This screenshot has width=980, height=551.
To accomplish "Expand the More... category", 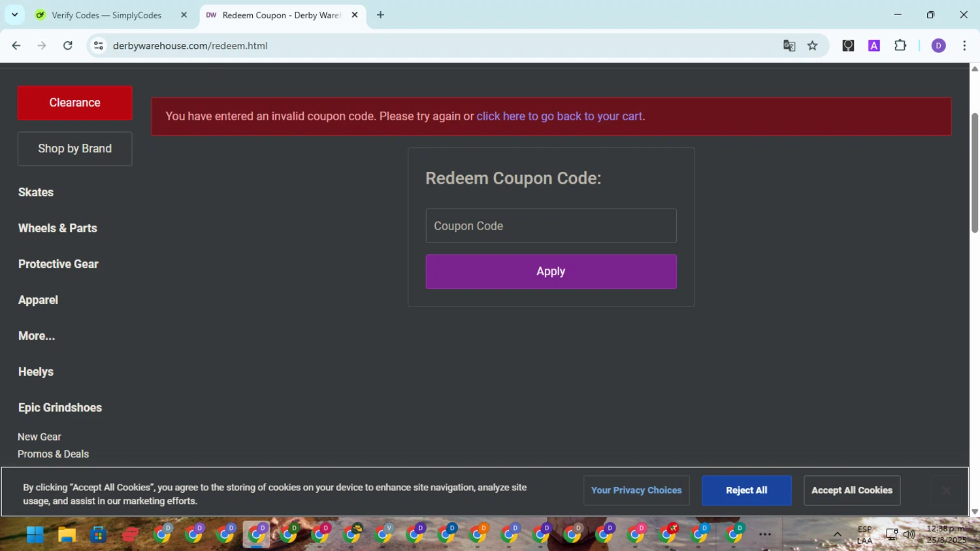I will 37,336.
